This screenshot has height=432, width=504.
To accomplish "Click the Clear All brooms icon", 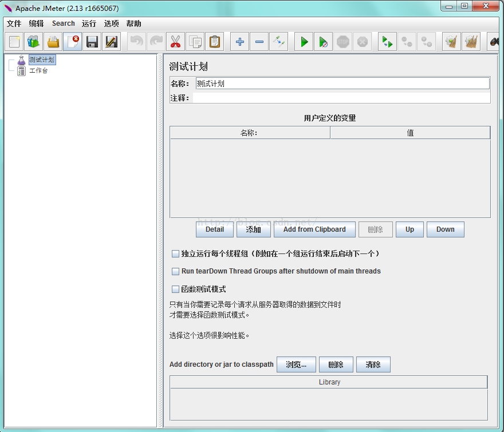I will tap(471, 42).
